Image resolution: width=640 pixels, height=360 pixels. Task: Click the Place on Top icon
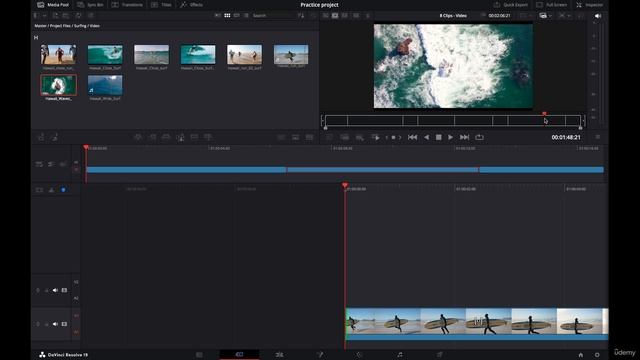tap(194, 137)
